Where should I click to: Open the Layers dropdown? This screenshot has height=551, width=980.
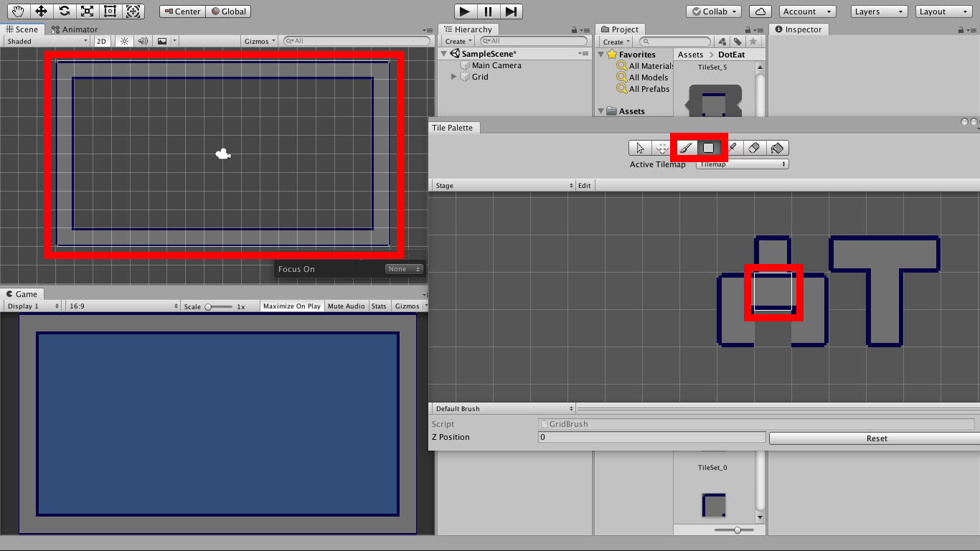pos(879,11)
